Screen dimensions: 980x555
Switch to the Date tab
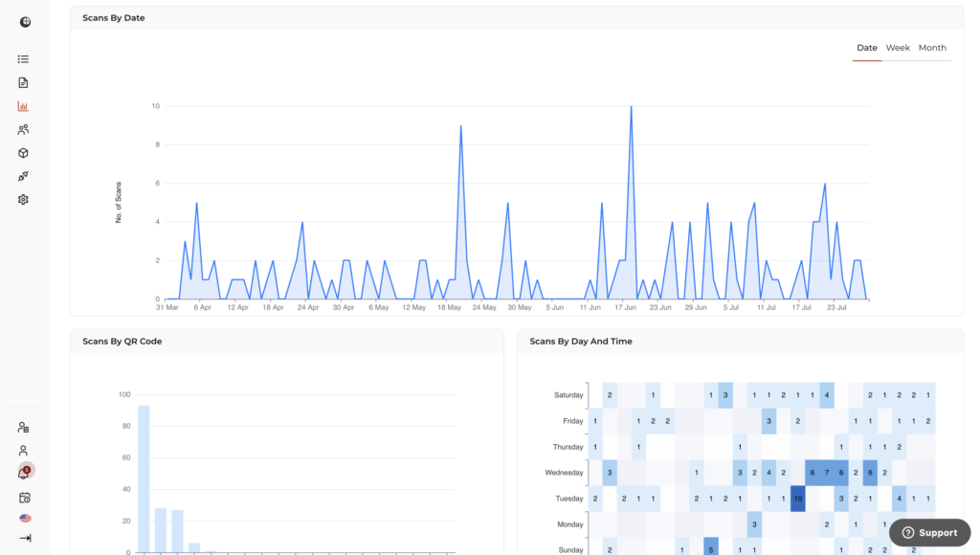(867, 48)
